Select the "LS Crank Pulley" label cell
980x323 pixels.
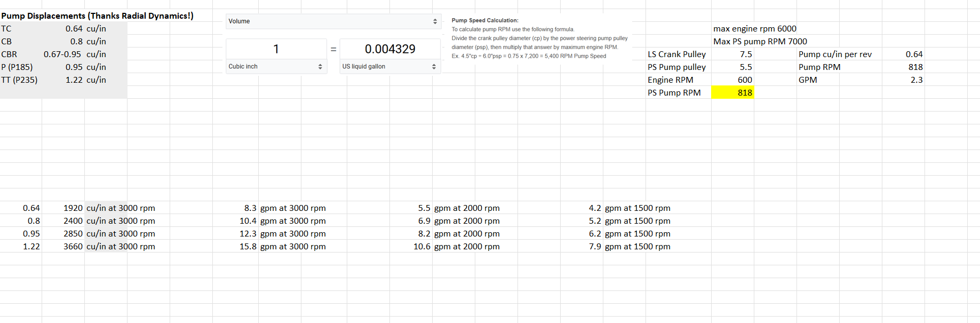point(677,54)
